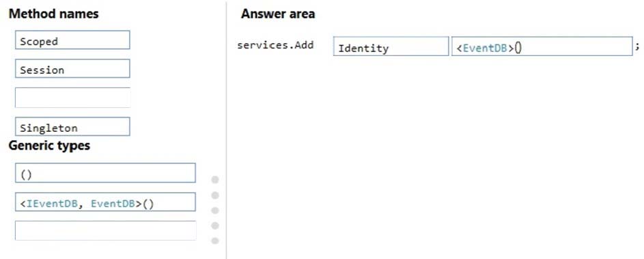Click the empty method name slot
The width and height of the screenshot is (644, 259).
click(x=72, y=98)
